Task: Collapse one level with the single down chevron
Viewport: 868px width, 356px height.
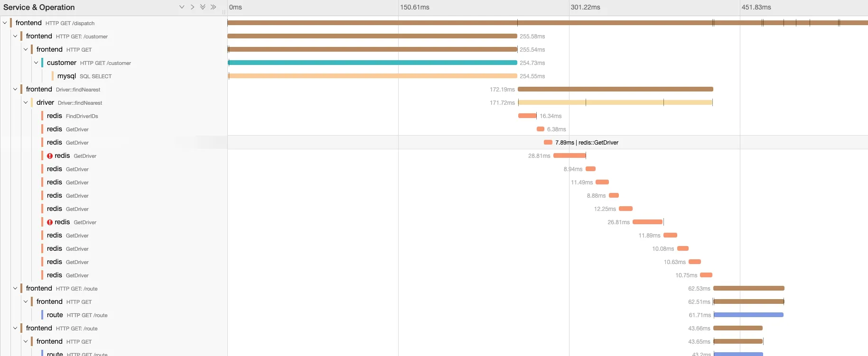Action: point(182,7)
